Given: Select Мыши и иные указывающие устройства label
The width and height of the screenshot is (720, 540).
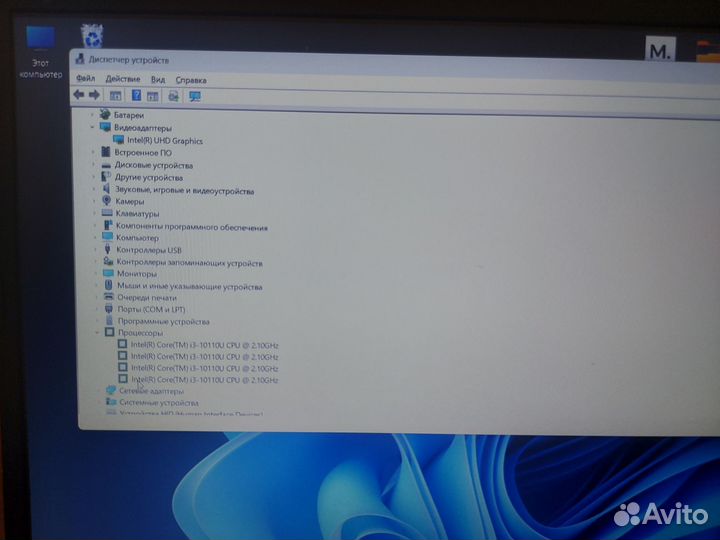Looking at the screenshot, I should pyautogui.click(x=189, y=286).
